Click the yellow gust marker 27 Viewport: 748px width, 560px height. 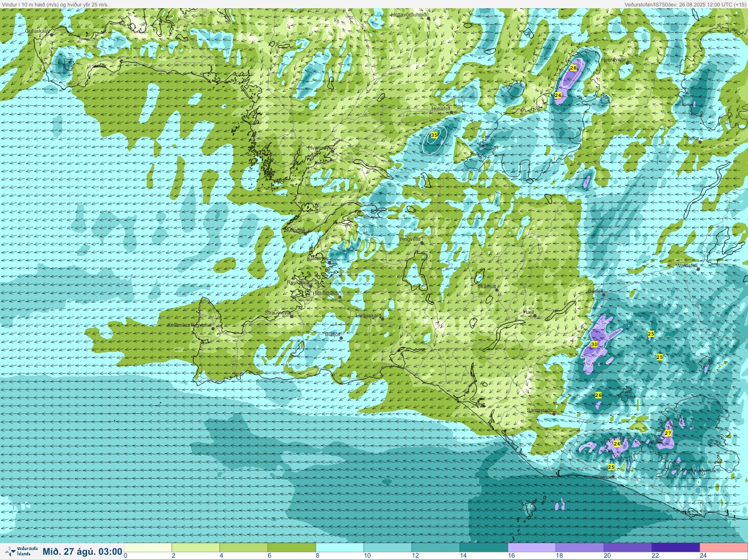[x=668, y=433]
